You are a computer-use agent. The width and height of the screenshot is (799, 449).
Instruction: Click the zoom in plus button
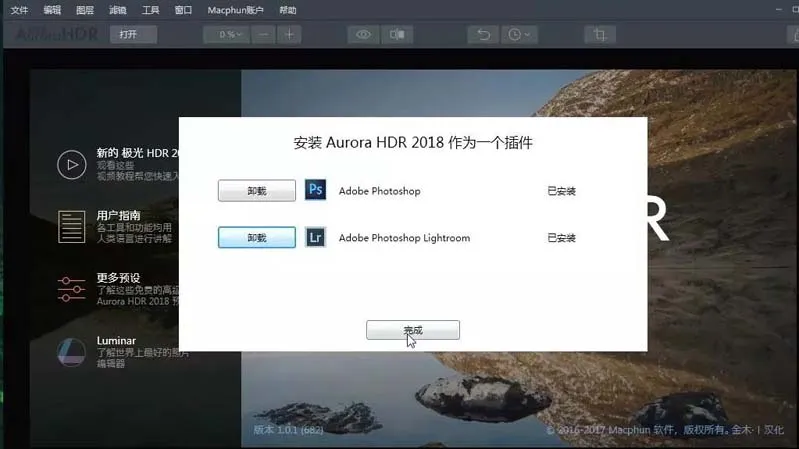(289, 34)
